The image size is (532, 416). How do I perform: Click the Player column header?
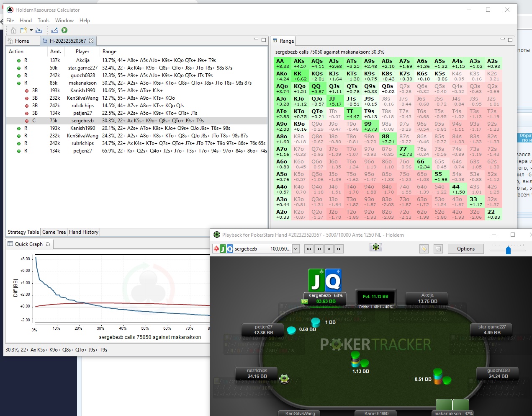click(x=82, y=52)
